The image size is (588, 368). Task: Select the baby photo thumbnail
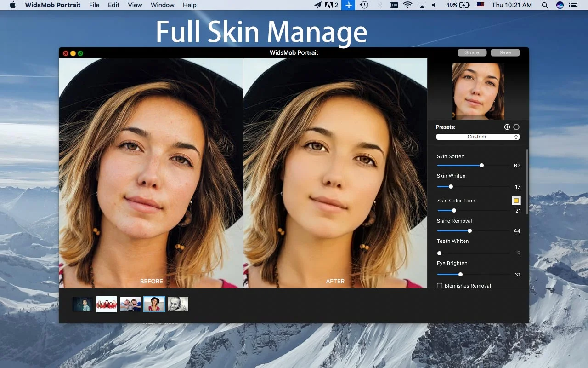(178, 304)
